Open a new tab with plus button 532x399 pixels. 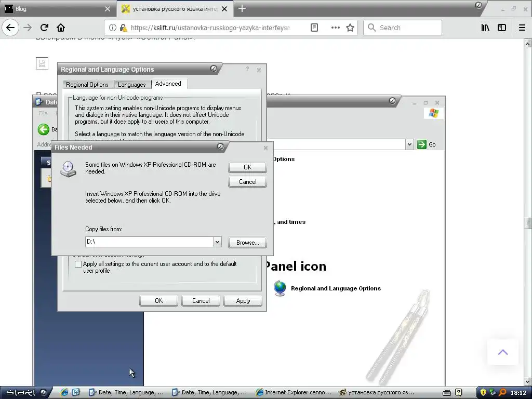242,8
